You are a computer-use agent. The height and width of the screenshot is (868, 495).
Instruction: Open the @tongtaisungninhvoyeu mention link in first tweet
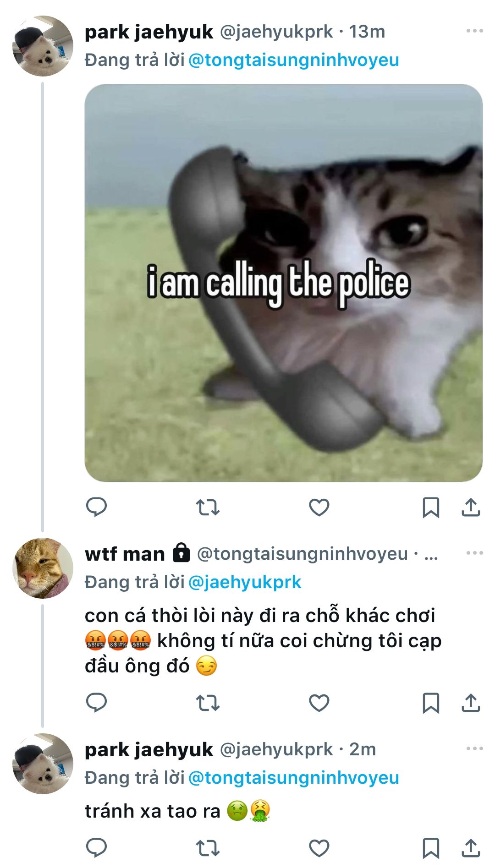click(293, 60)
